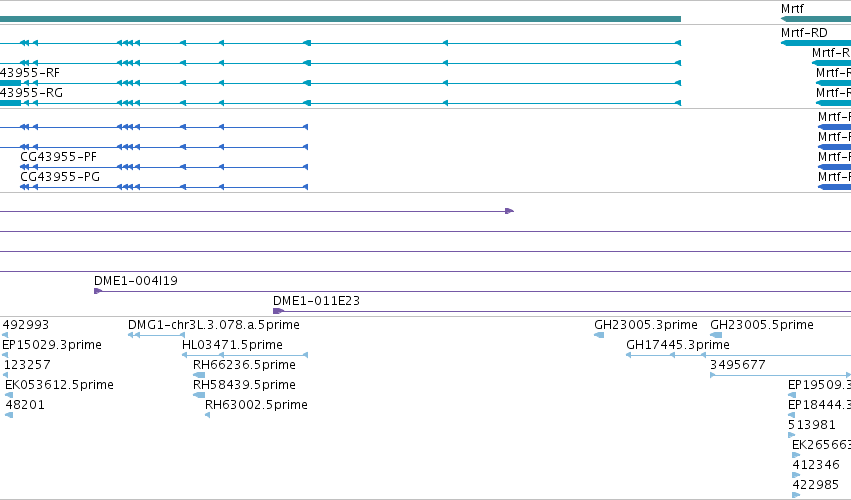Open the EP18444 insertion feature label
This screenshot has width=851, height=500.
820,405
